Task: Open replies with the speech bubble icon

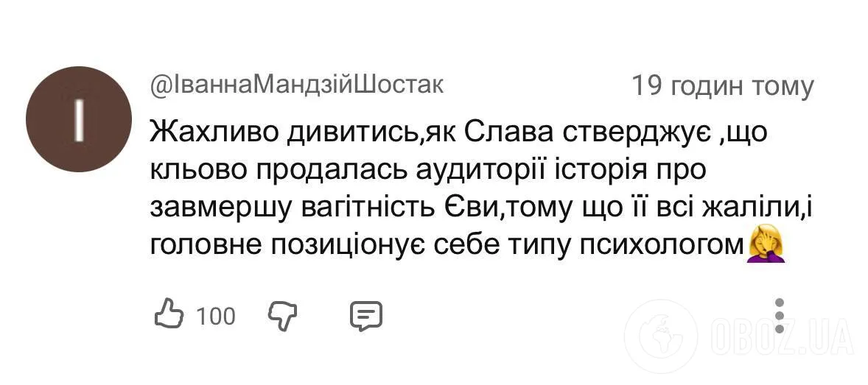Action: [x=366, y=316]
